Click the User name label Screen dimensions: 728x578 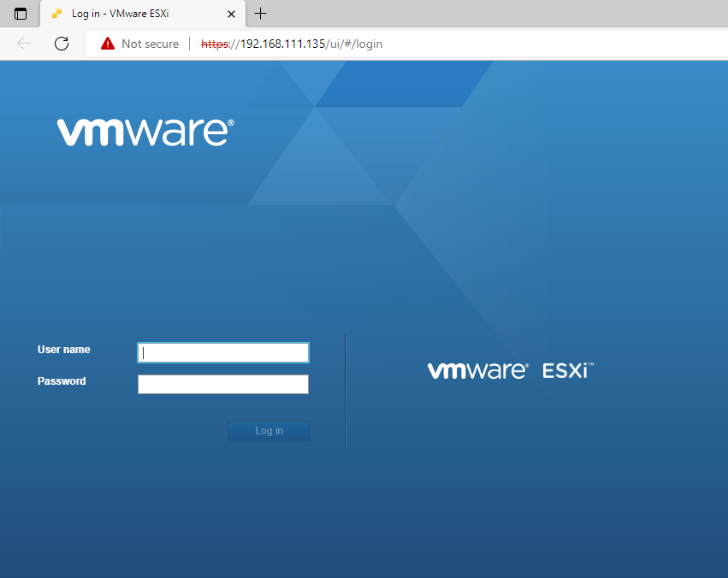[x=63, y=350]
